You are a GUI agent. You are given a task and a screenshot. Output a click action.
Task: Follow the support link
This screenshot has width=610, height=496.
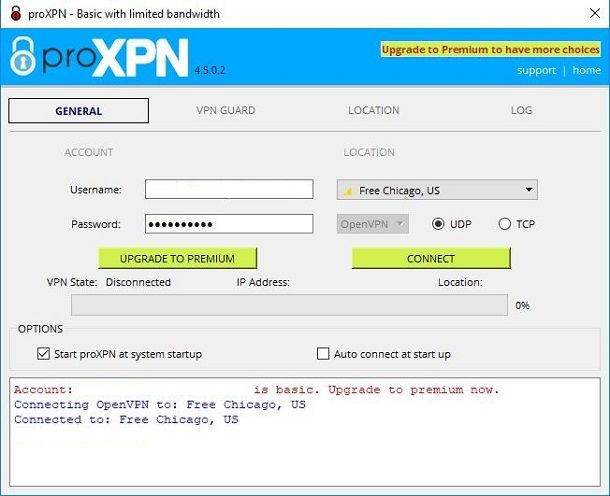[536, 70]
